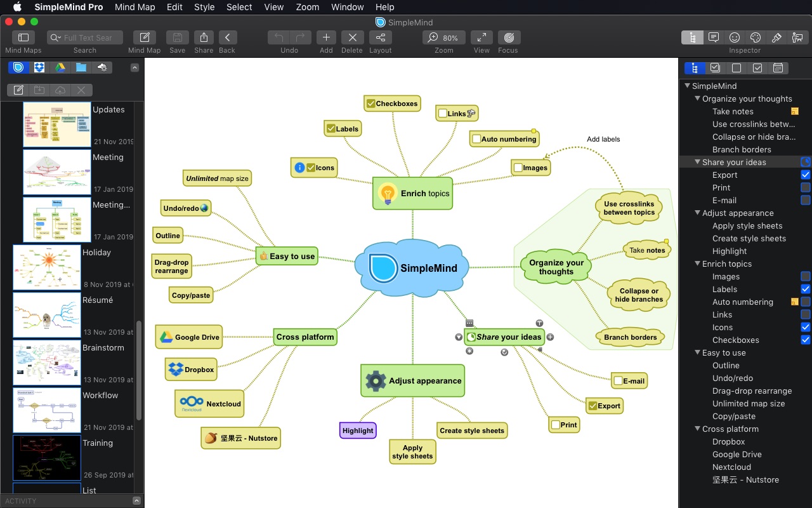
Task: Click the Layout toolbar icon
Action: pos(380,38)
